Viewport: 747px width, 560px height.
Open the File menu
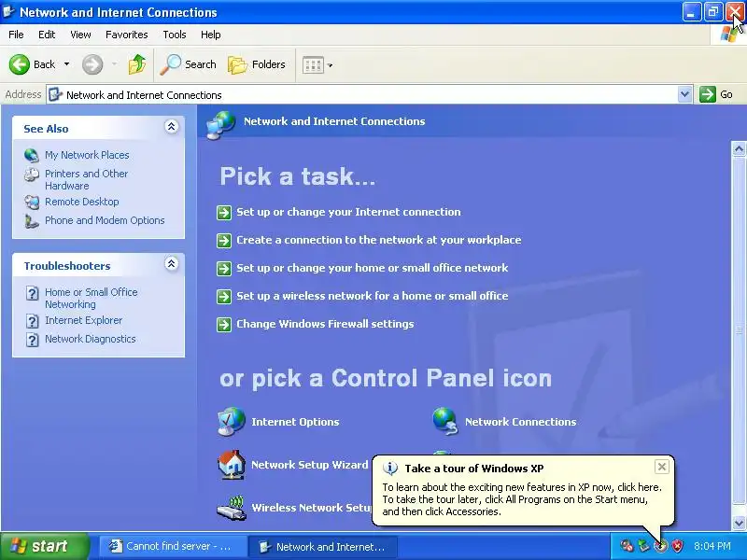[16, 35]
